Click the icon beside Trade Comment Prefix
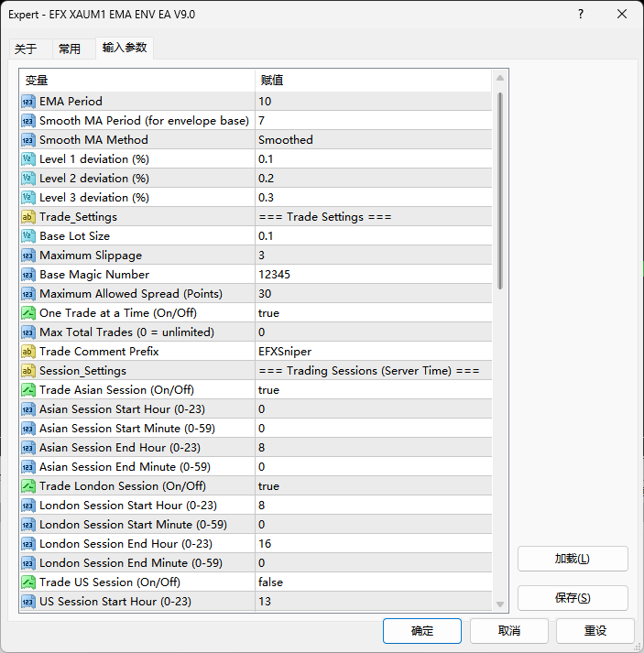644x653 pixels. 28,352
